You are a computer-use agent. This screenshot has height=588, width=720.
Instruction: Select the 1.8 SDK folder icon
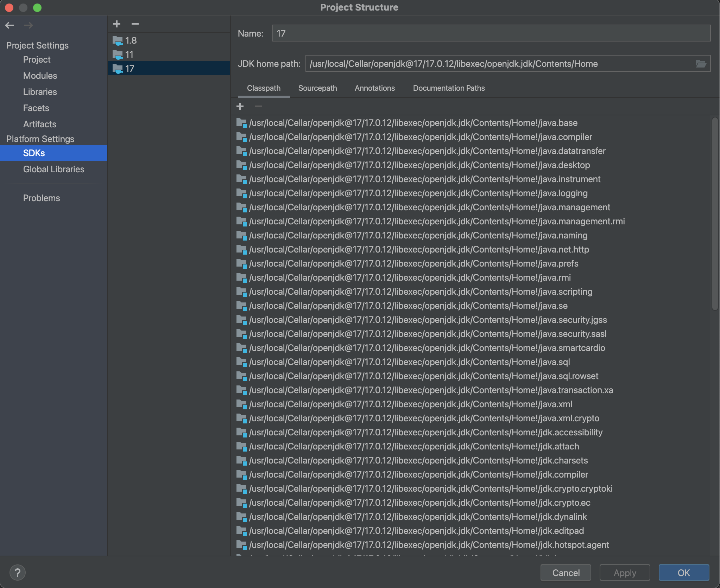118,41
